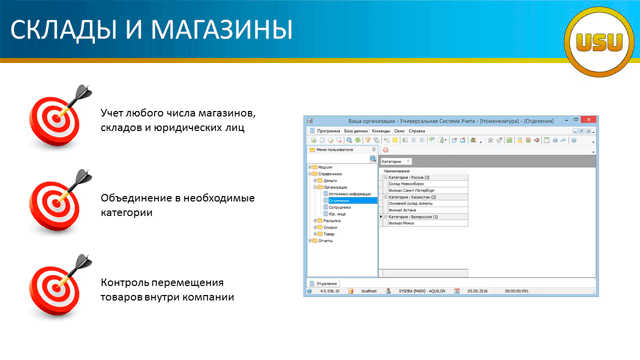Open the База данных menu
This screenshot has height=360, width=640.
pos(356,131)
